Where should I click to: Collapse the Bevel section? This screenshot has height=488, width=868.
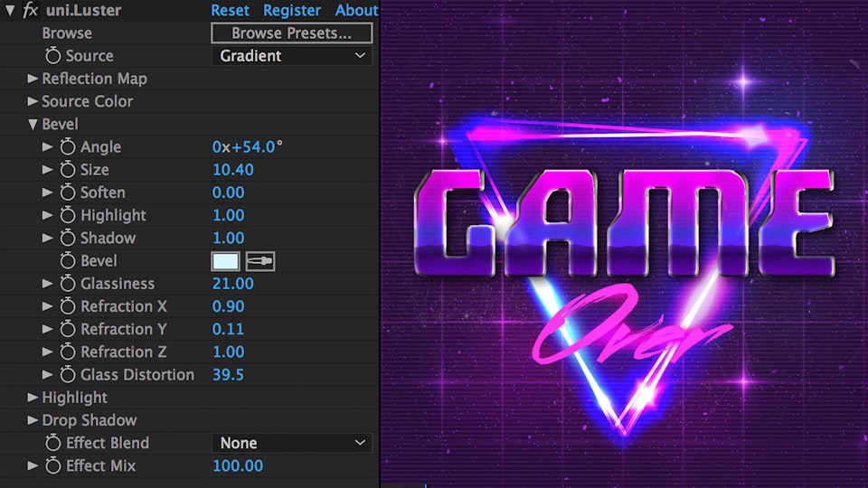33,125
